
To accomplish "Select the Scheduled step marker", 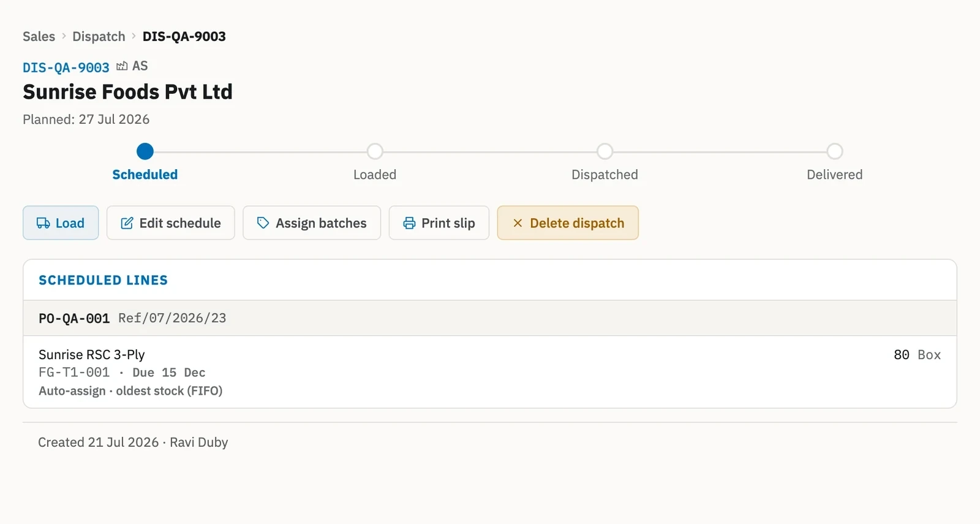I will point(145,151).
